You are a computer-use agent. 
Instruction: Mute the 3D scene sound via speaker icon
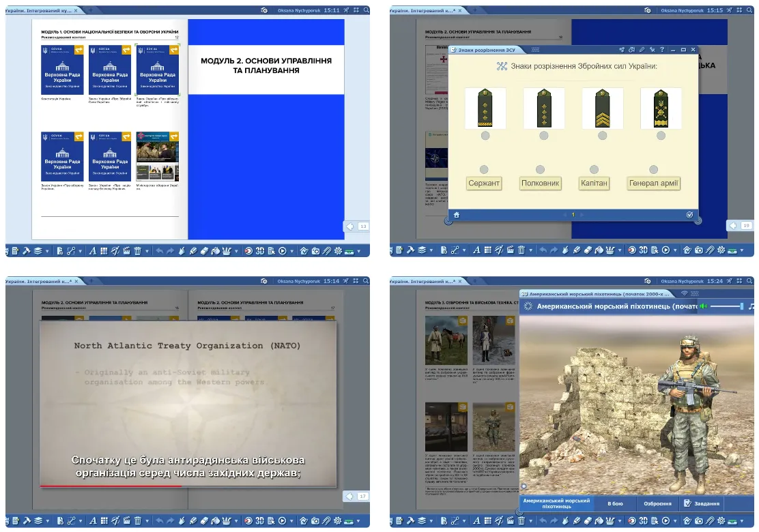pos(703,306)
